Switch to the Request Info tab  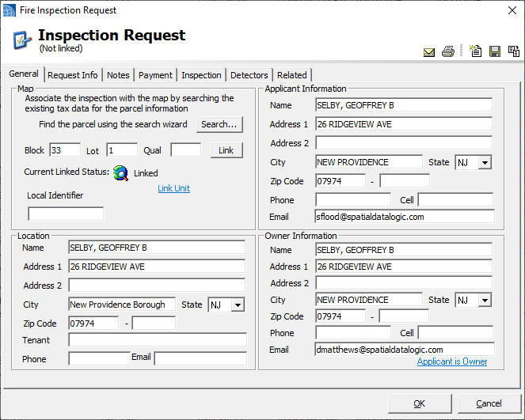[72, 75]
